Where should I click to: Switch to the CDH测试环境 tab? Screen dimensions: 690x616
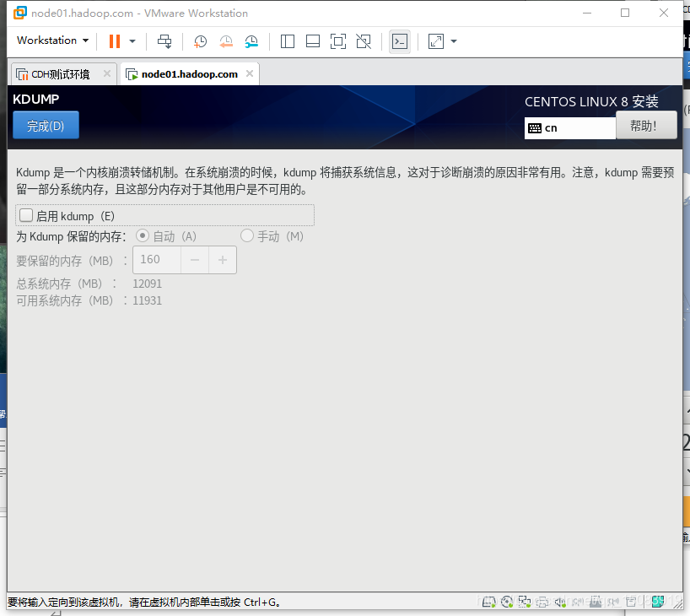60,74
